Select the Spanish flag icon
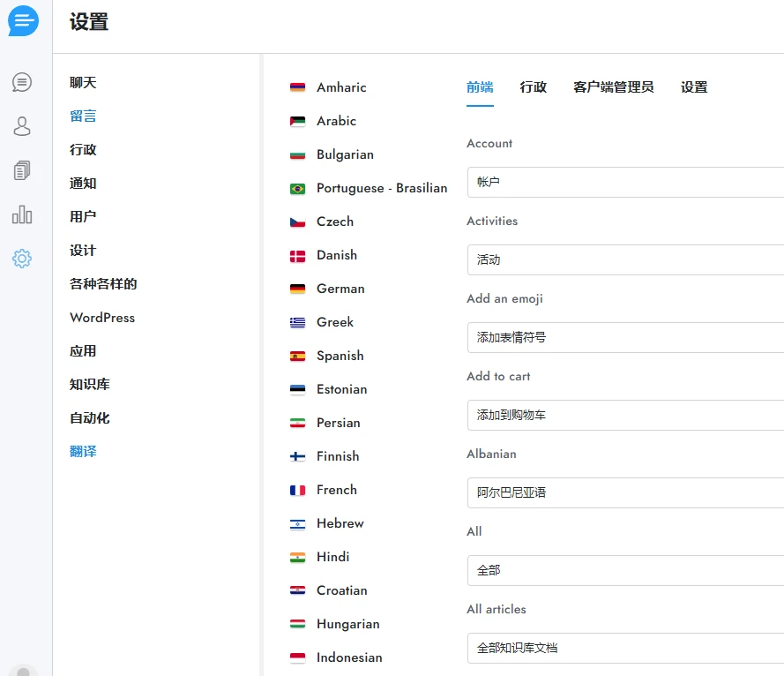Screen dimensions: 784x676 (298, 356)
